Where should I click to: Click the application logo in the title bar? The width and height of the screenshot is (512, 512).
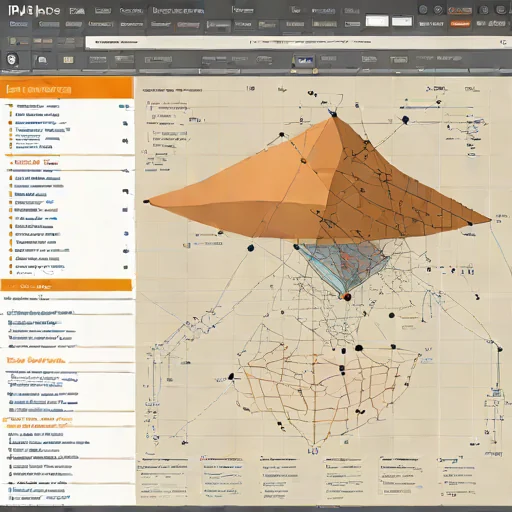pos(34,11)
